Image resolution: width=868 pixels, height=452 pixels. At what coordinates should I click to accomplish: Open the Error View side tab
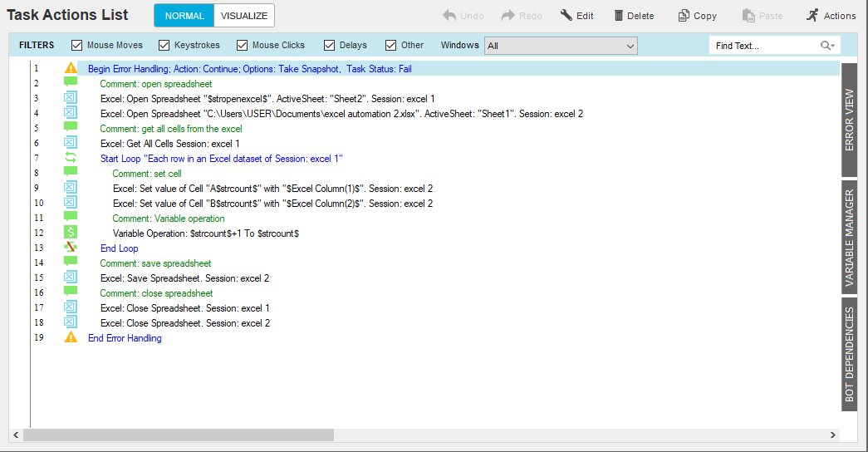tap(849, 120)
